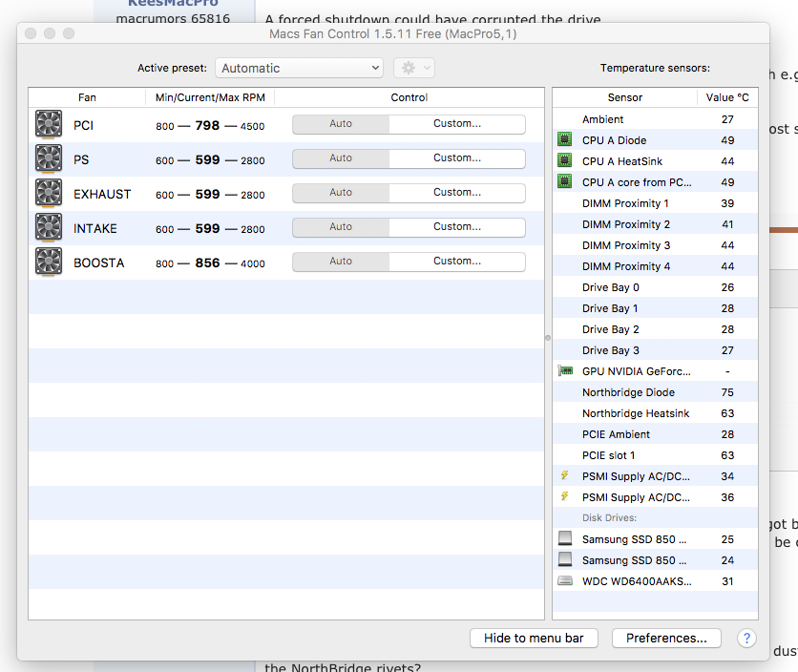Click the PS fan icon
798x672 pixels.
click(x=49, y=158)
